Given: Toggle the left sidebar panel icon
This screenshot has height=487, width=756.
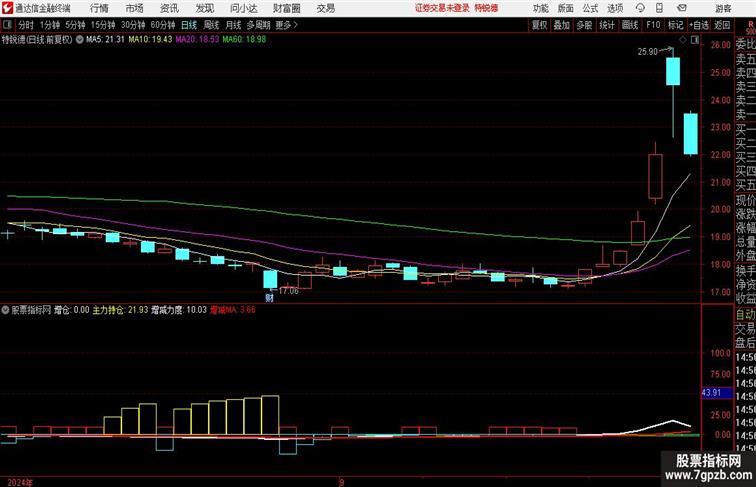Looking at the screenshot, I should (7, 25).
